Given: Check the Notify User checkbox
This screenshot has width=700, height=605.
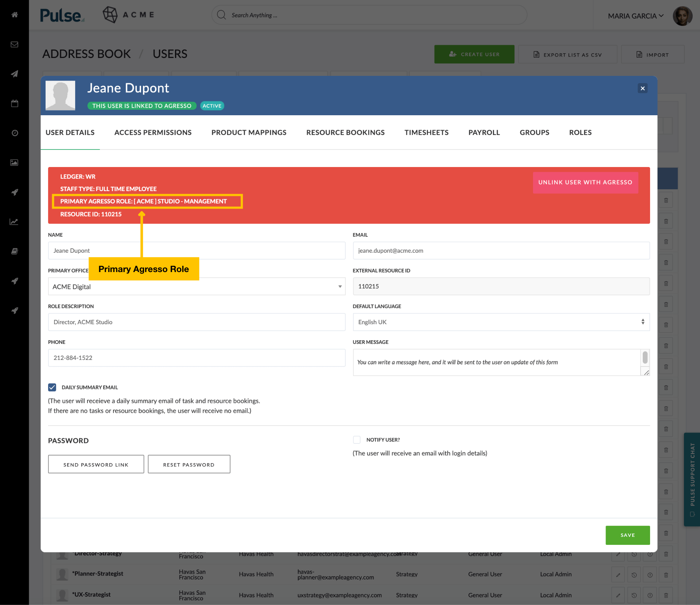Looking at the screenshot, I should pos(357,440).
